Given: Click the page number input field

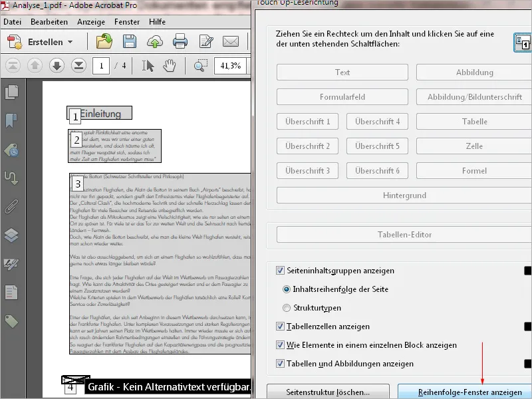Looking at the screenshot, I should click(x=101, y=65).
